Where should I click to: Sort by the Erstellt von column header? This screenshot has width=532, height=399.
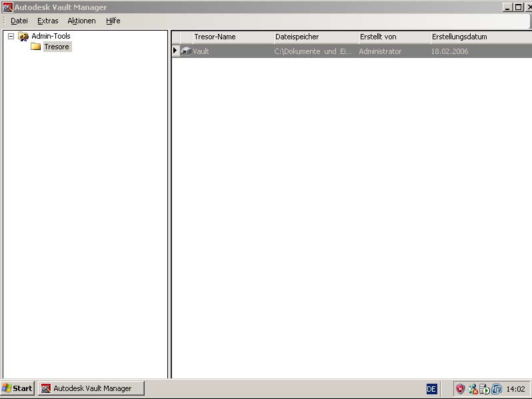[394, 37]
